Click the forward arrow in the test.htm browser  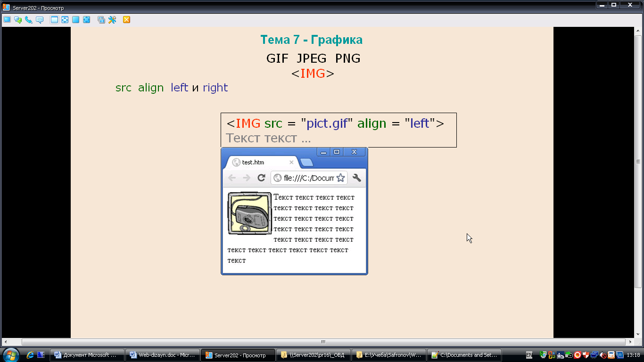click(246, 178)
